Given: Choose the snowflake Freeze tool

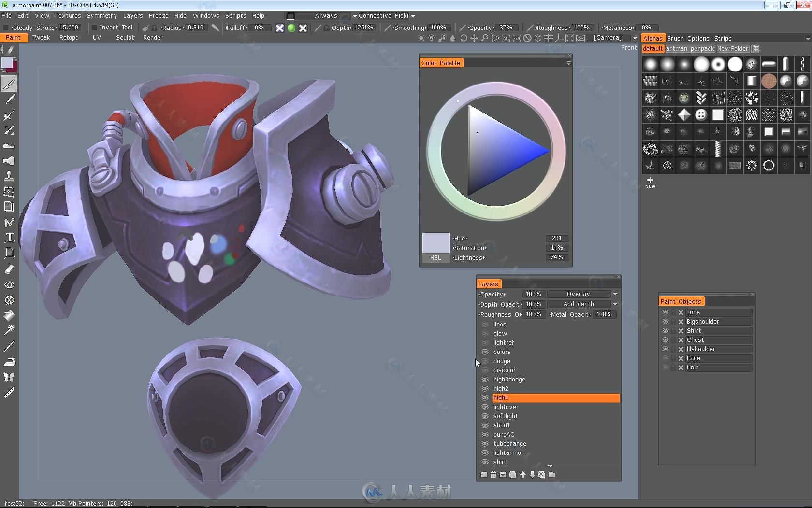Looking at the screenshot, I should (x=9, y=300).
